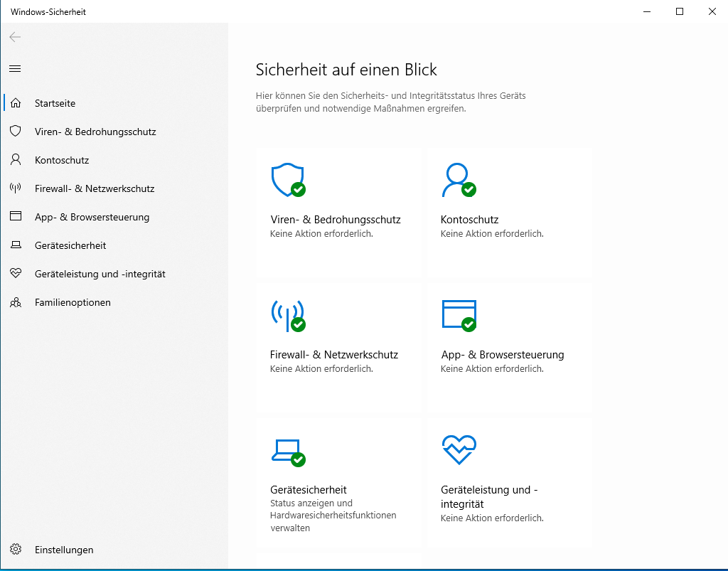The width and height of the screenshot is (728, 571).
Task: Click 'Status anzeigen und Hardwaresicherheitsfunktionen verwalten' text
Action: click(x=333, y=516)
